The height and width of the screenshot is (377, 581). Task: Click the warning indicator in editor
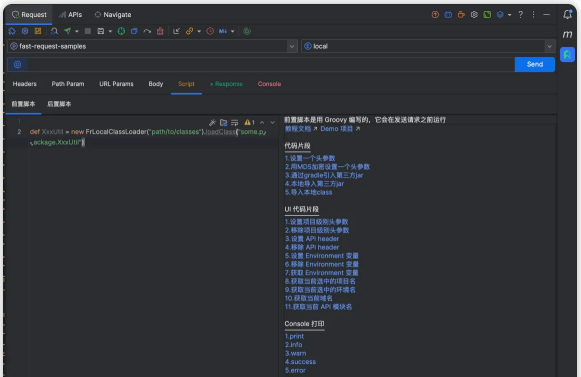(249, 122)
